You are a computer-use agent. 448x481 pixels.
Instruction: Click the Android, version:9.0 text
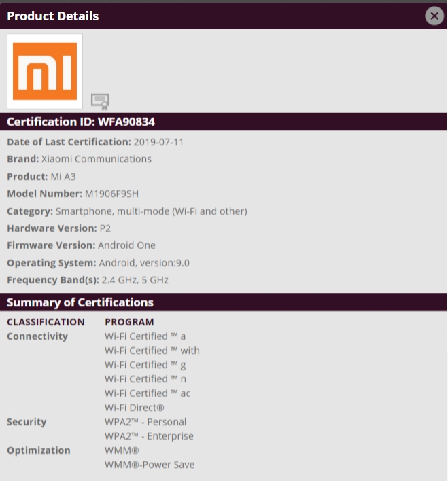tap(144, 263)
